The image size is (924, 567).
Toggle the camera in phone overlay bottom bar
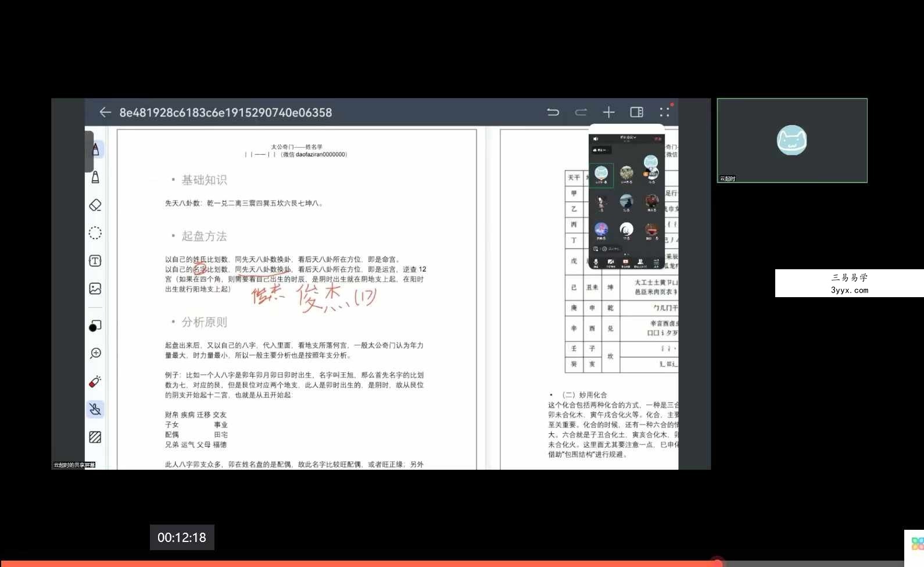[x=611, y=263]
